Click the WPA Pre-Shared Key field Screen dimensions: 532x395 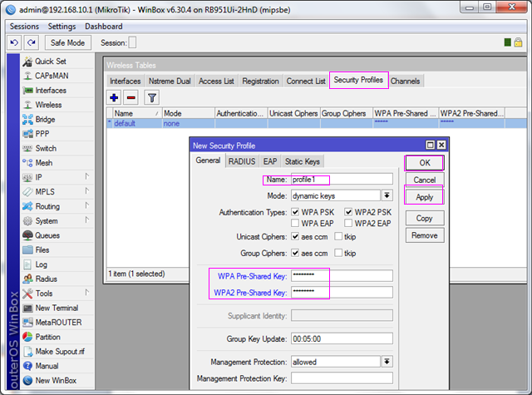342,275
